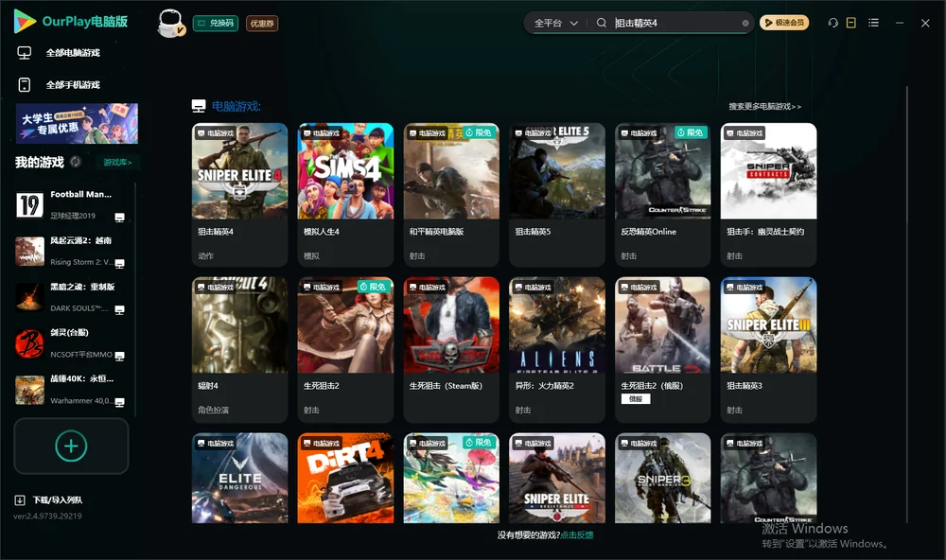946x560 pixels.
Task: Open the 狙击精英5 game card
Action: [557, 194]
